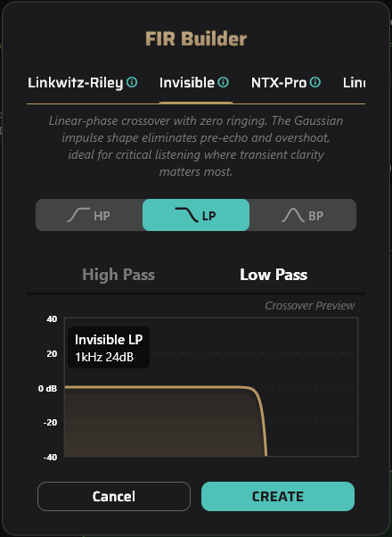Viewport: 392px width, 537px height.
Task: Cancel the FIR Builder dialog
Action: pyautogui.click(x=114, y=496)
